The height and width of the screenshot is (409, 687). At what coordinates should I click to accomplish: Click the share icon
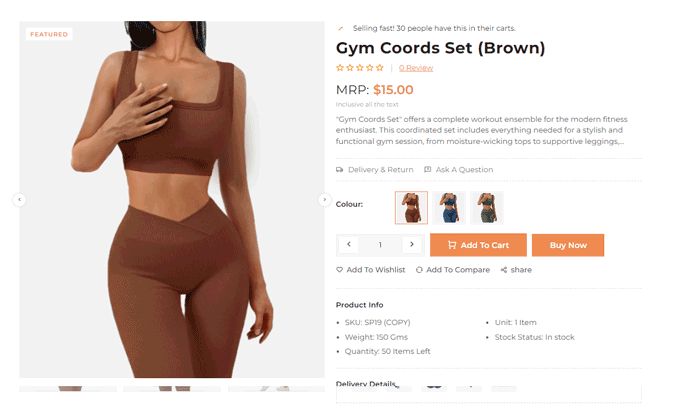(504, 270)
